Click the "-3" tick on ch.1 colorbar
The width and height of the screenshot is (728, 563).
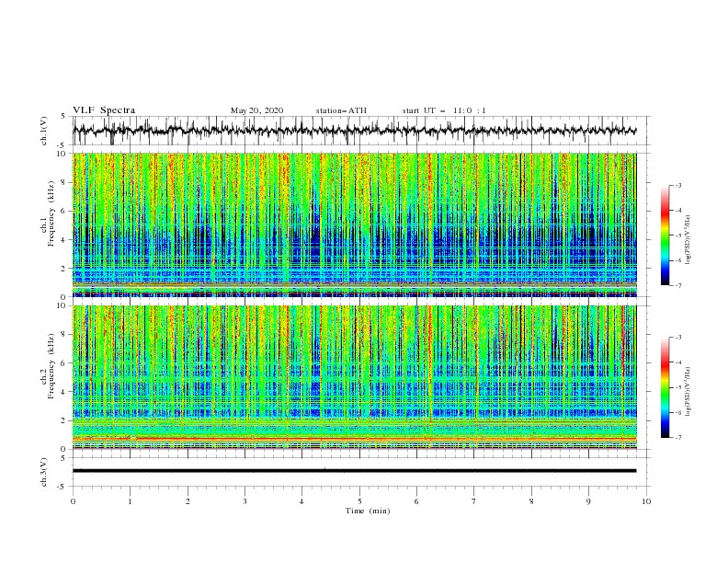(678, 185)
